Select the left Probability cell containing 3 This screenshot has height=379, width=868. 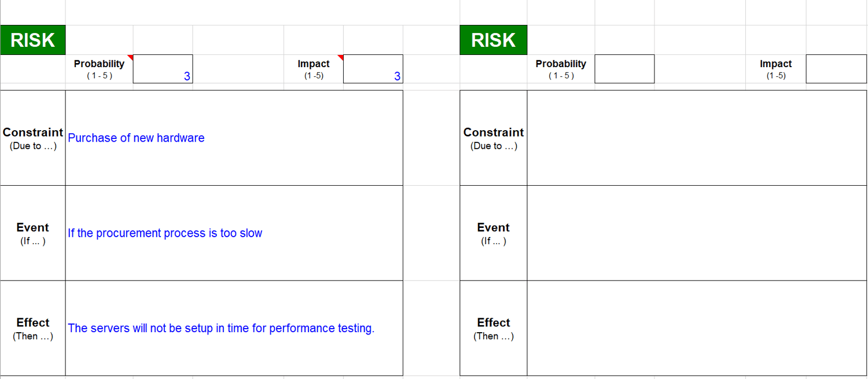point(163,69)
